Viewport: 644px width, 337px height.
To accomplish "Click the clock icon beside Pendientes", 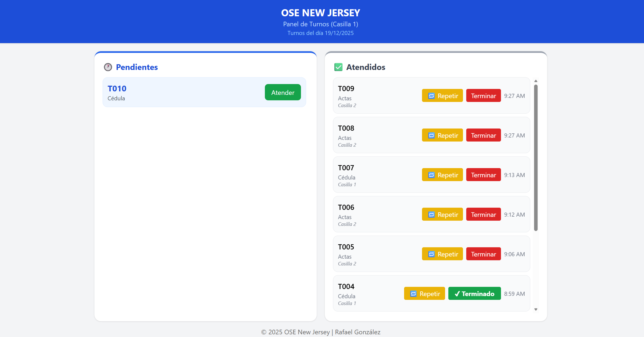I will (108, 67).
